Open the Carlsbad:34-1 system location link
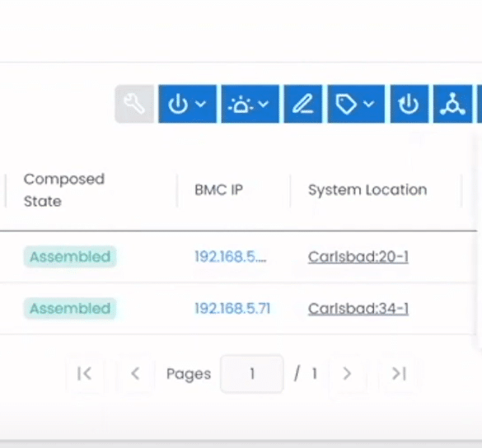 (358, 309)
